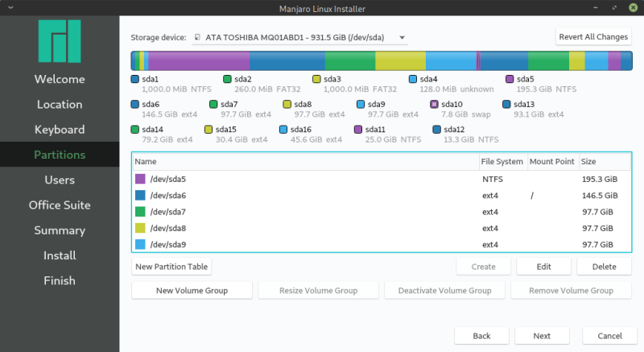Click the sda8 legend square
Screen dimensions: 644x352
[287, 105]
